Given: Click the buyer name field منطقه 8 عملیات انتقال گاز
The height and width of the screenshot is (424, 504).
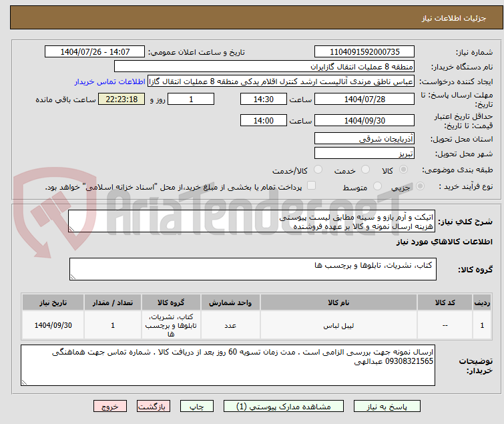Looking at the screenshot, I should click(264, 67).
